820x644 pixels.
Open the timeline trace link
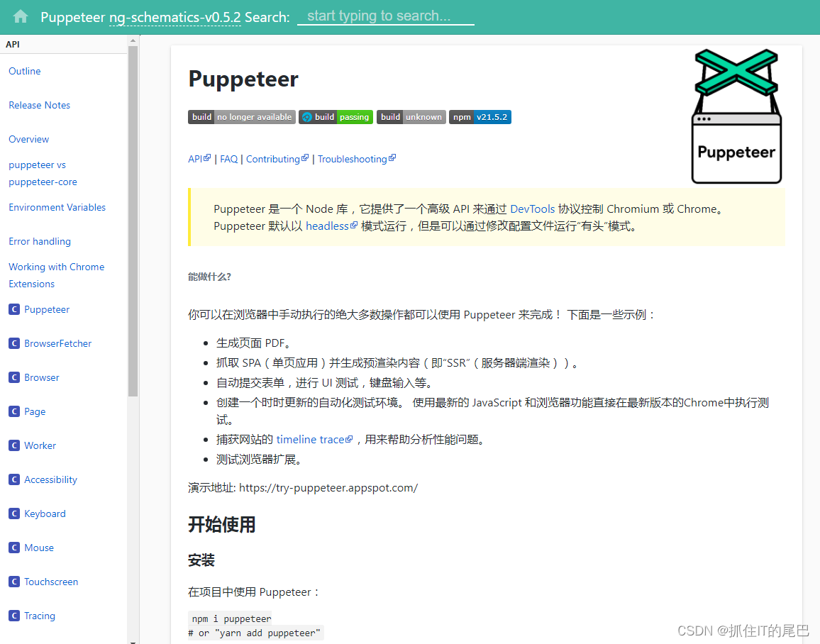point(311,439)
